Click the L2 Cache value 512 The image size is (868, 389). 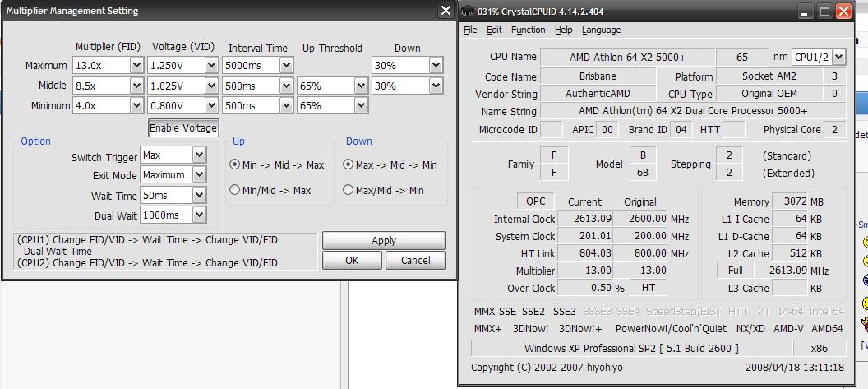[x=789, y=253]
